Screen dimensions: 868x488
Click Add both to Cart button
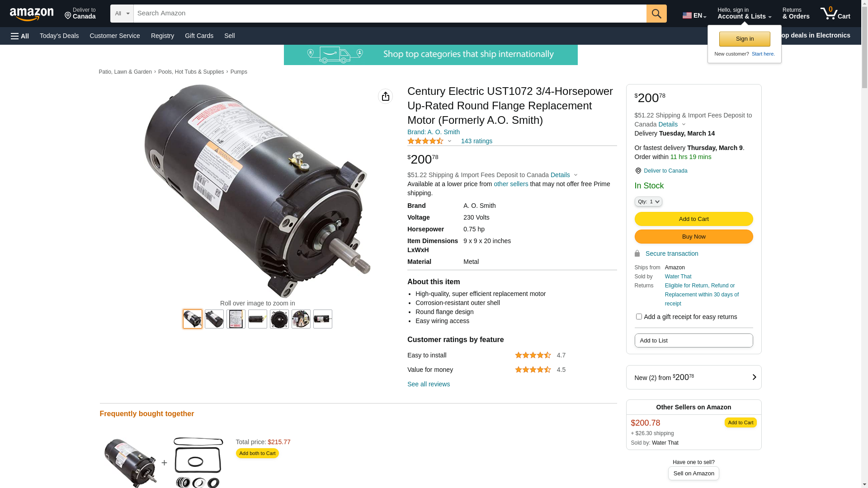(257, 453)
